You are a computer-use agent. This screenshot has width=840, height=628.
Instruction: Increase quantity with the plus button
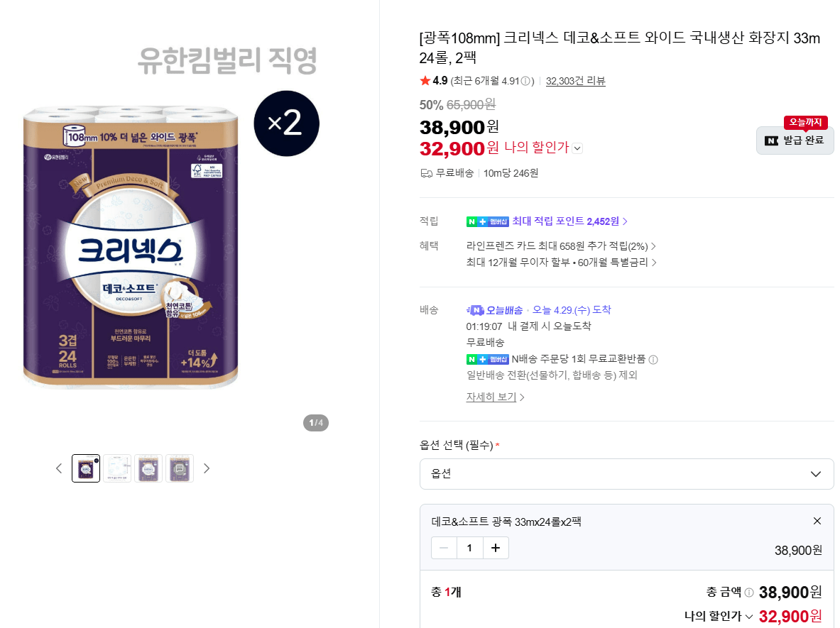point(495,548)
